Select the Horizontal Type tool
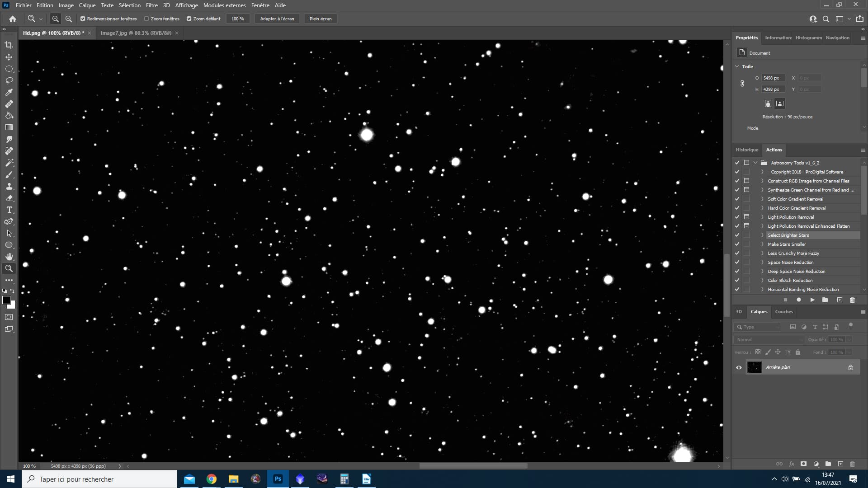This screenshot has height=488, width=868. (9, 210)
